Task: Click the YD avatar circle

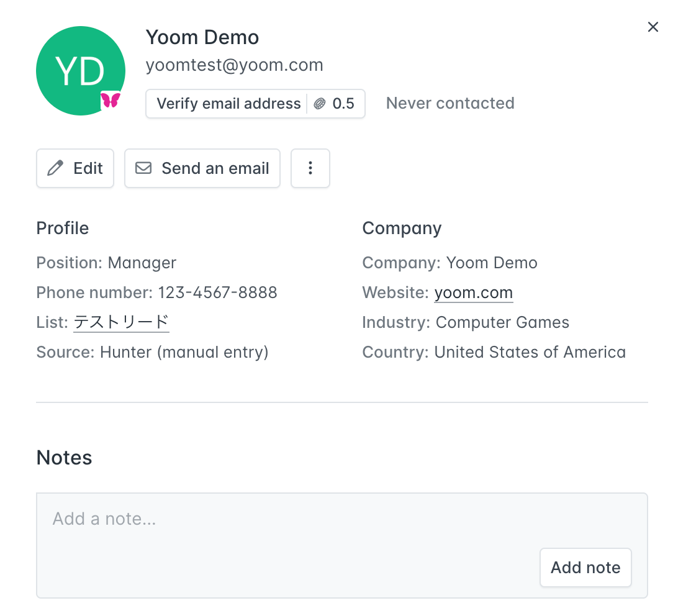Action: tap(81, 71)
